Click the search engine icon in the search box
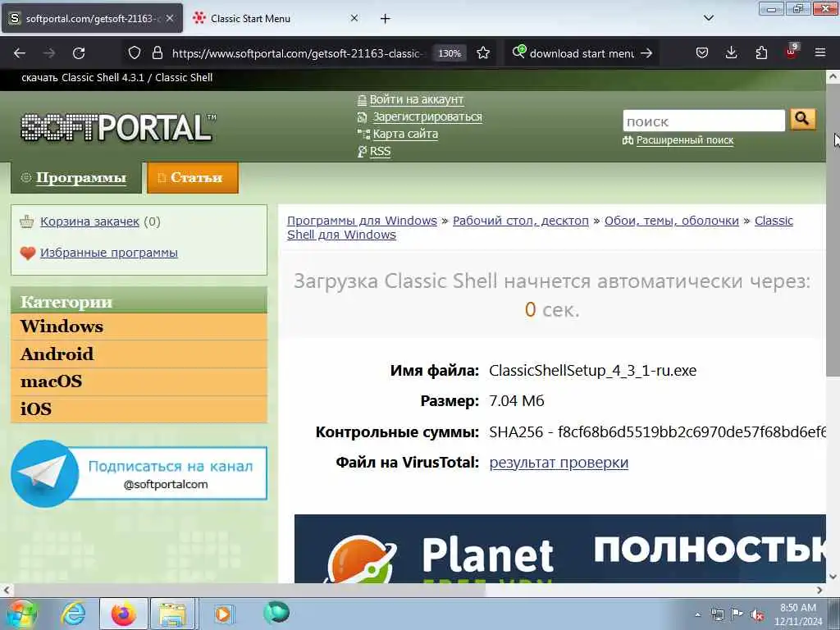 pos(519,52)
